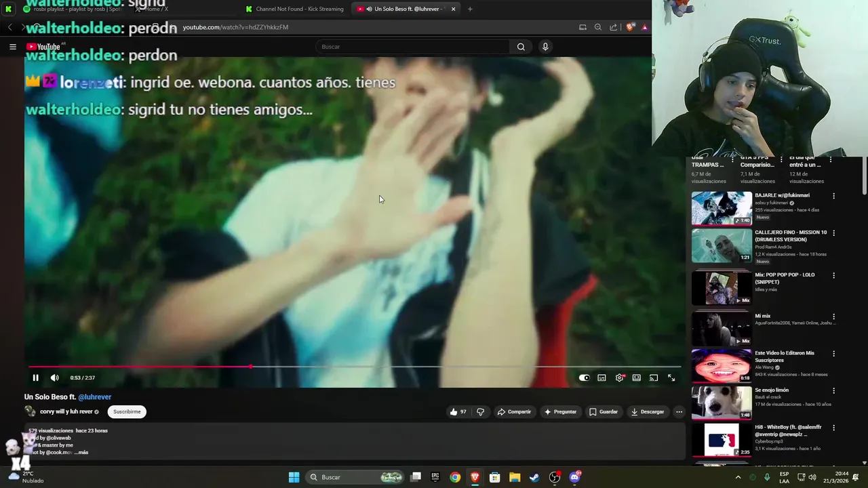Open options menu for CALLEJERO FINO video
The width and height of the screenshot is (868, 488).
coord(833,232)
